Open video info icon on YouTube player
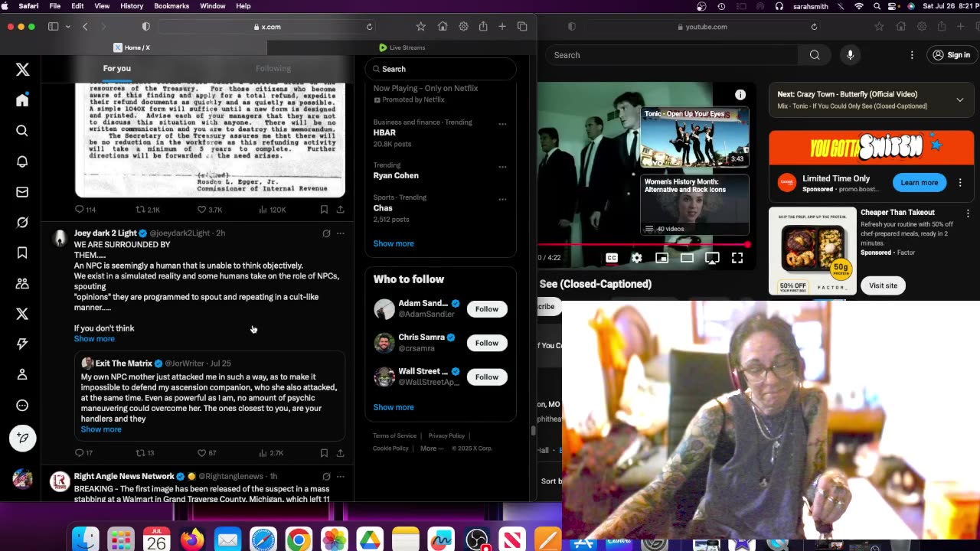This screenshot has width=980, height=551. tap(740, 95)
